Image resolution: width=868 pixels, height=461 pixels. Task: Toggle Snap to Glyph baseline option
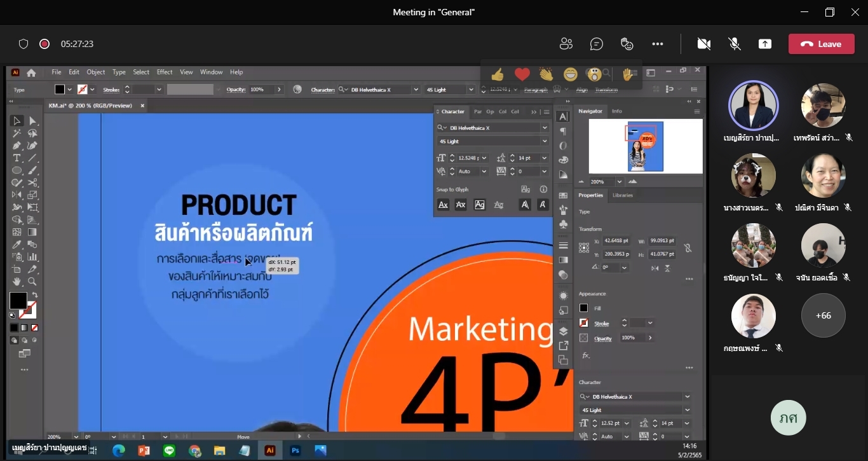coord(444,205)
